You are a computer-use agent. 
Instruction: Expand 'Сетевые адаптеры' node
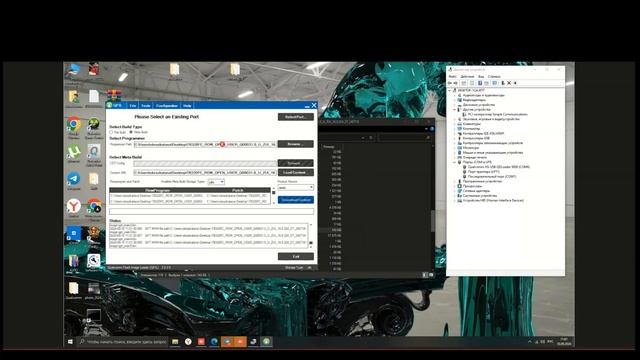pos(454,191)
